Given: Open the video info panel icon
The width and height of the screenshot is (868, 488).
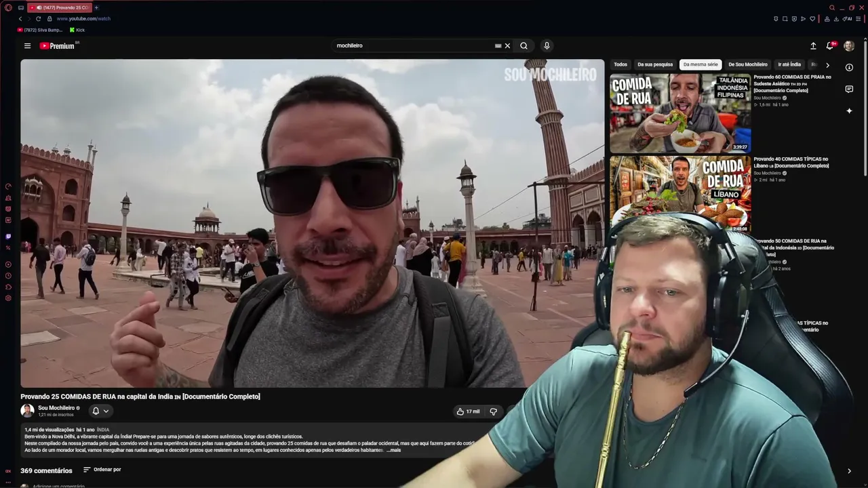Looking at the screenshot, I should click(849, 67).
